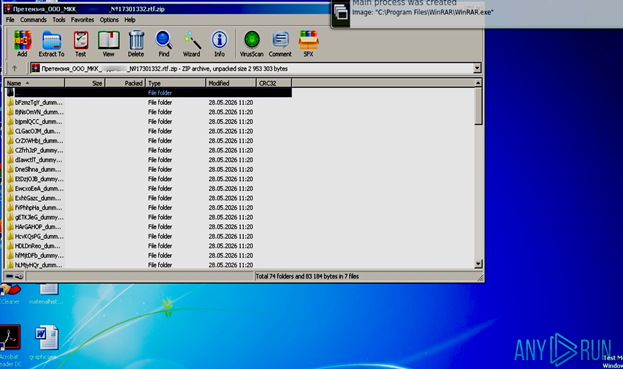Open the Find tool

(164, 43)
